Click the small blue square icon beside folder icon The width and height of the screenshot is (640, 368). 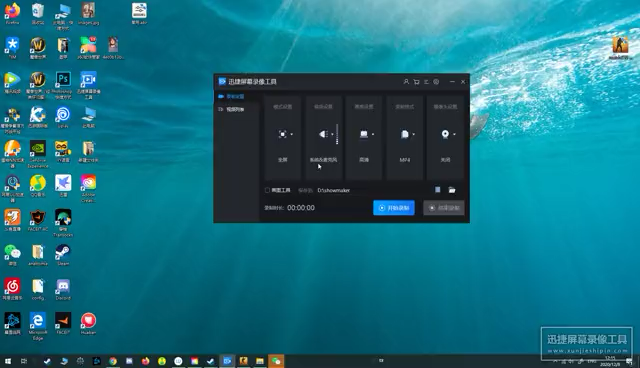point(438,190)
